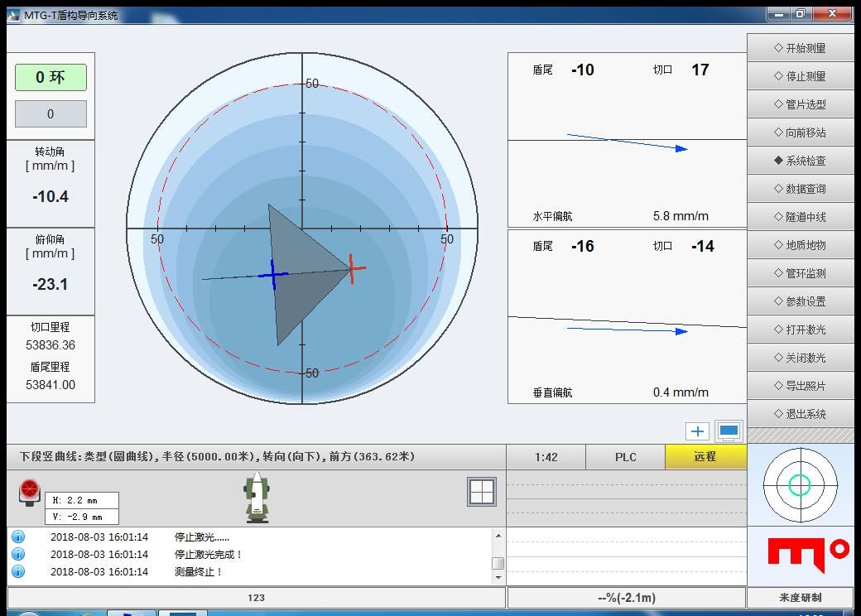Click the log list scroll-down arrow

coord(498,577)
